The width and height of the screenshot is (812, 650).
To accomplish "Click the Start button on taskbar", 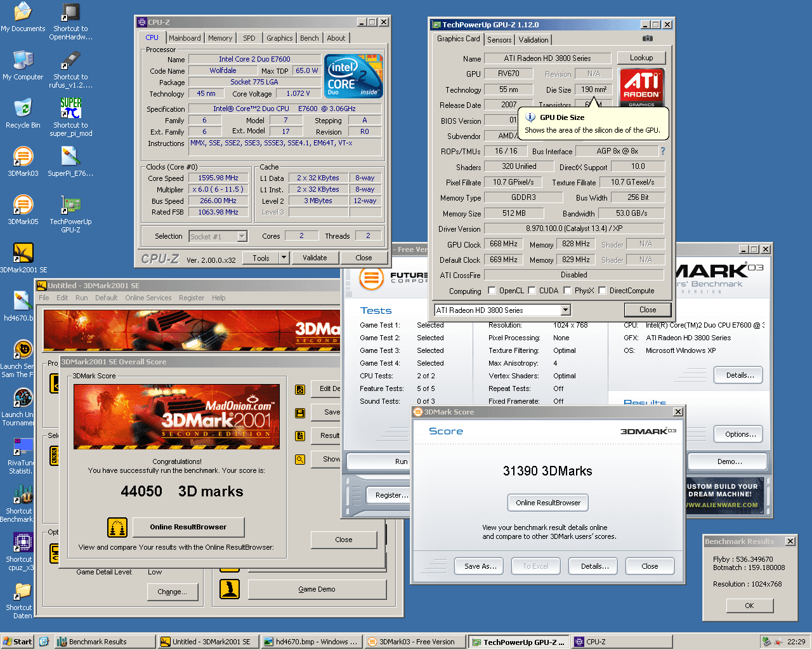I will tap(17, 642).
